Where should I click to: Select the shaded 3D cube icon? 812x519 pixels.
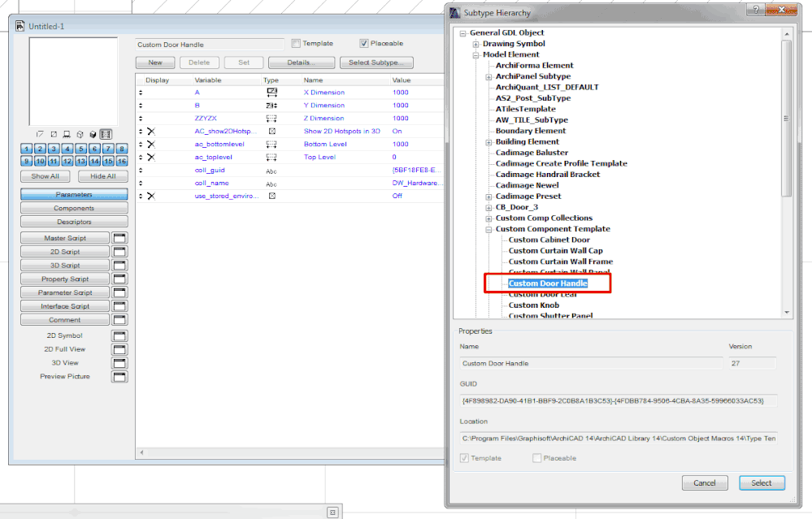click(93, 134)
